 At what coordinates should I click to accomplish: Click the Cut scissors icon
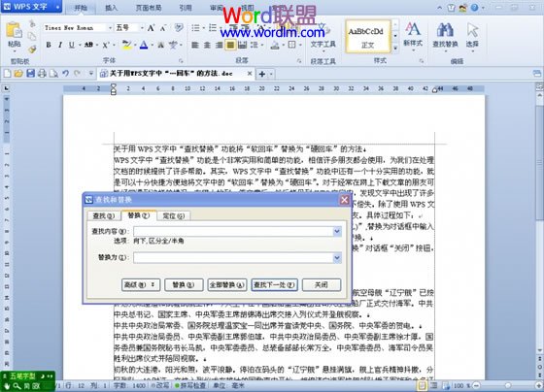click(x=32, y=24)
